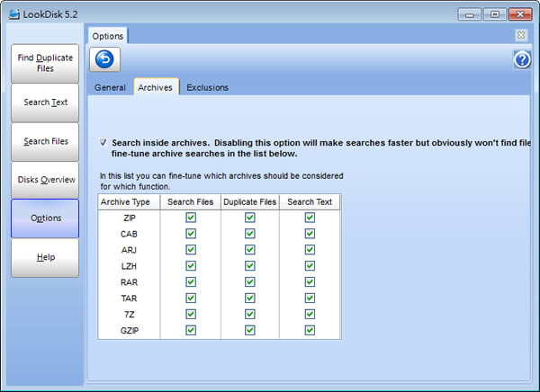Toggle CAB Duplicate Files checkbox

pos(250,234)
